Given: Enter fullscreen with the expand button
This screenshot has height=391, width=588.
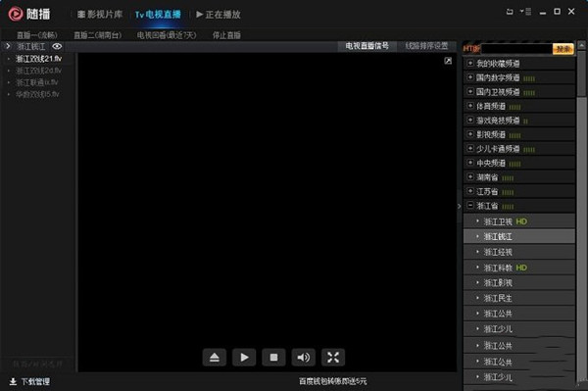Looking at the screenshot, I should (x=333, y=358).
